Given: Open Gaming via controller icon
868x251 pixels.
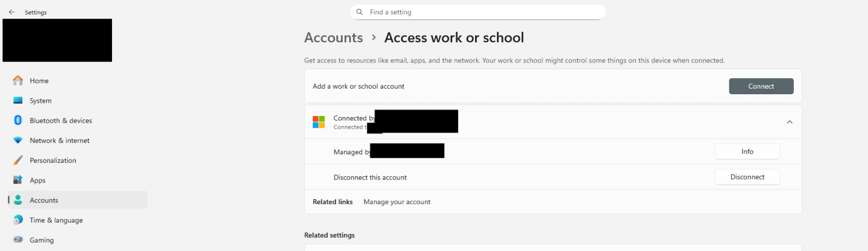Looking at the screenshot, I should coord(18,240).
